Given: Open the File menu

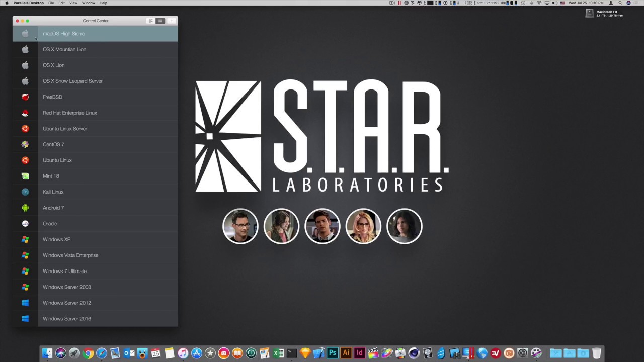Looking at the screenshot, I should [51, 3].
